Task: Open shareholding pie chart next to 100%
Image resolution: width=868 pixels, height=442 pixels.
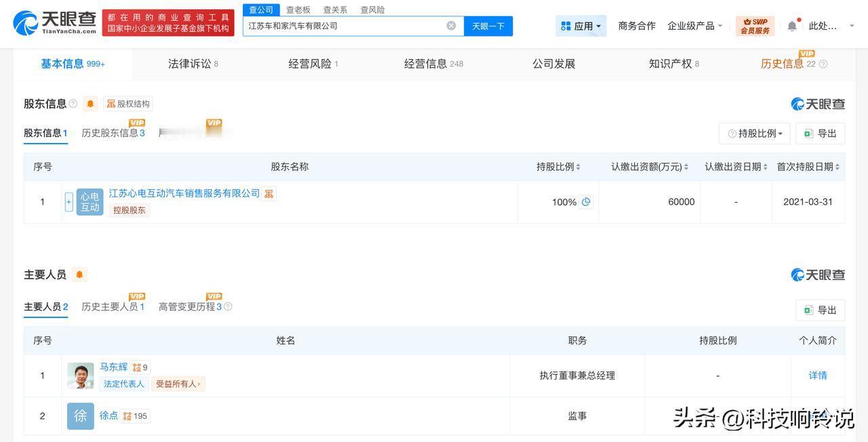Action: 586,201
